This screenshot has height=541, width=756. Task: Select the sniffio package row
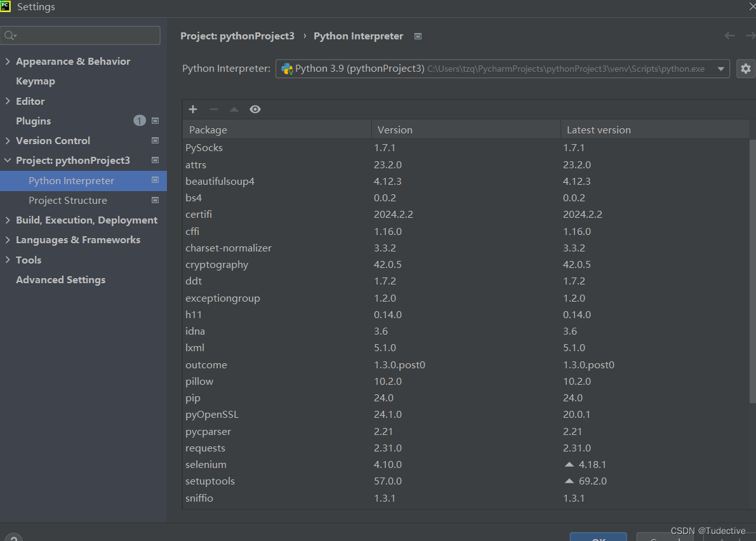[466, 498]
